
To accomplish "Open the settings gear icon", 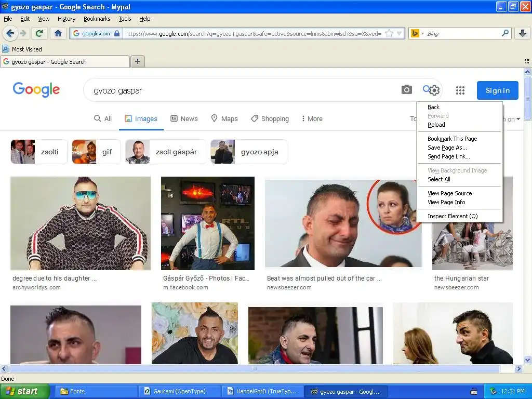I will point(435,90).
